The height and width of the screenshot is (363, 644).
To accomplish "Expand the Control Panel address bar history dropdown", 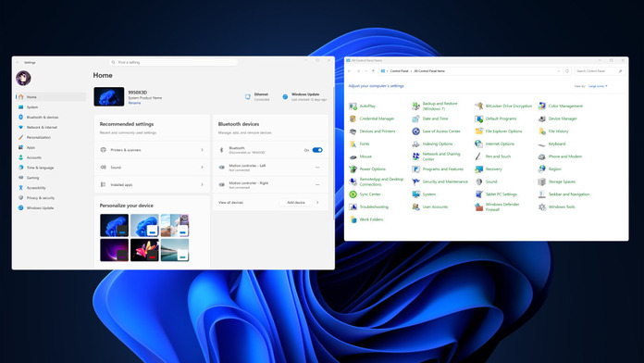I will click(x=559, y=71).
